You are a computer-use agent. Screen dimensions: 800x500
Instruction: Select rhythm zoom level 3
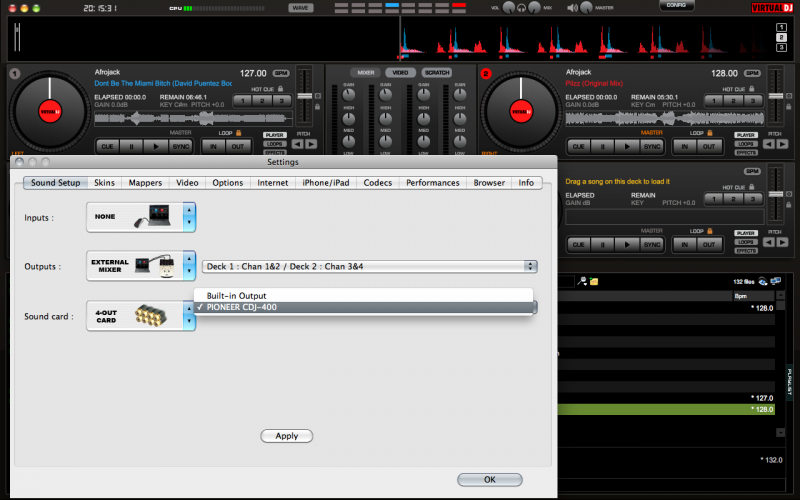pyautogui.click(x=781, y=47)
